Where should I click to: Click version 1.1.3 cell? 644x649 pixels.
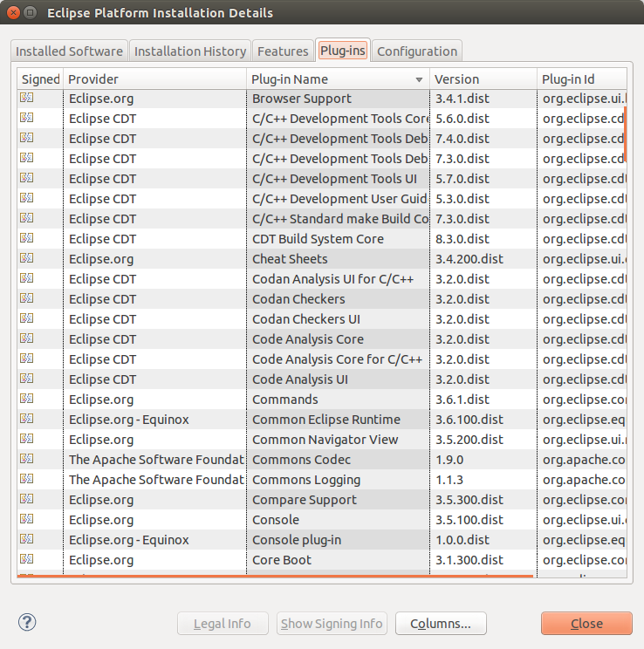pos(483,480)
